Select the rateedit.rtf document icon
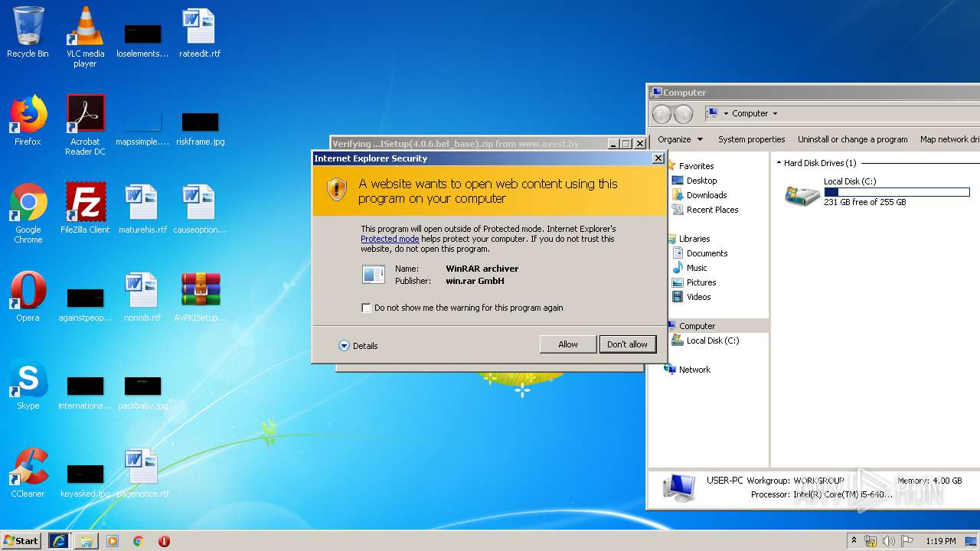 pos(200,32)
